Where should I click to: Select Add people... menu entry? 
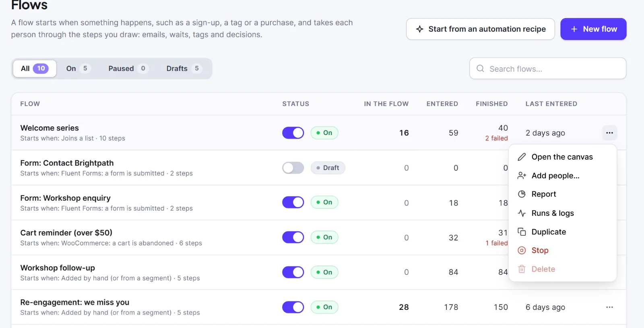point(562,176)
